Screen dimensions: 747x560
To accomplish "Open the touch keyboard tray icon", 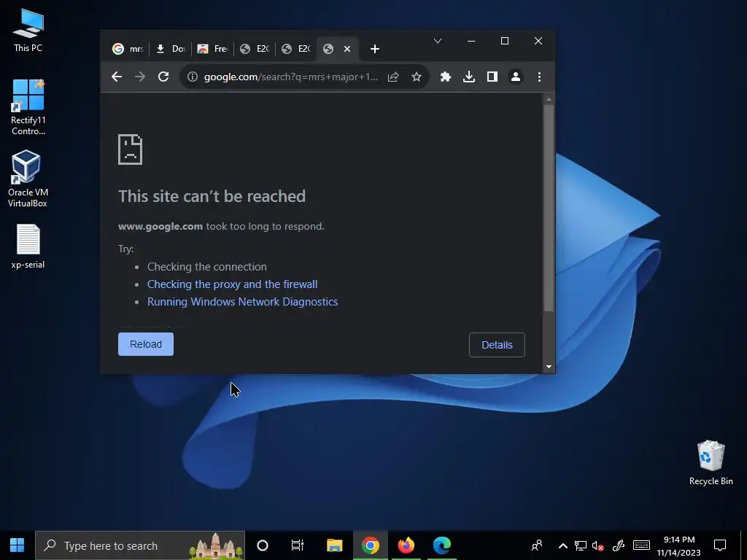I will 641,545.
